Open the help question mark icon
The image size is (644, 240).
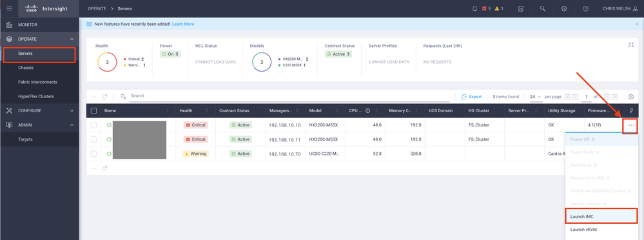tap(586, 8)
